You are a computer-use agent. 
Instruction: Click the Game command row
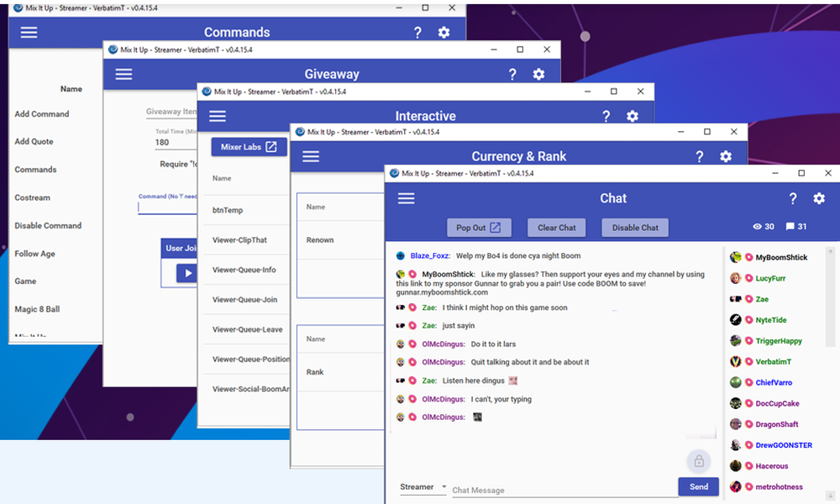25,281
